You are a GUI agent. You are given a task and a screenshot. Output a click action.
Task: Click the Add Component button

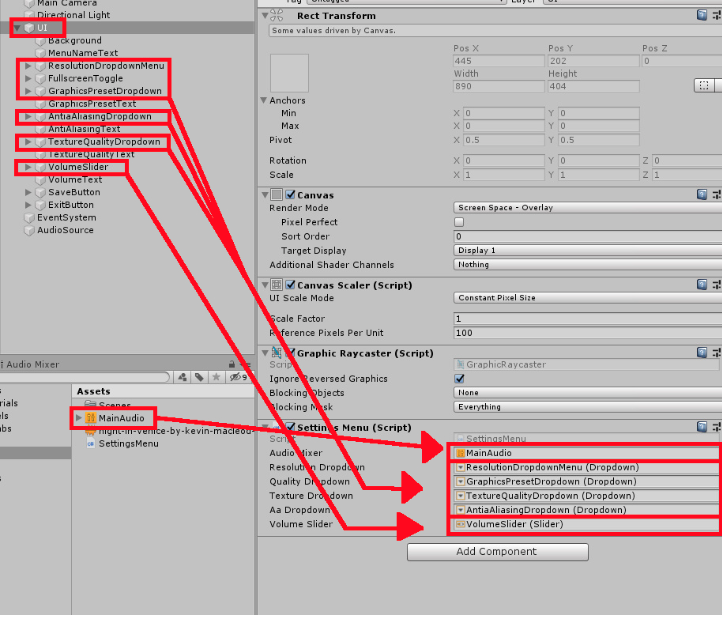click(x=497, y=552)
